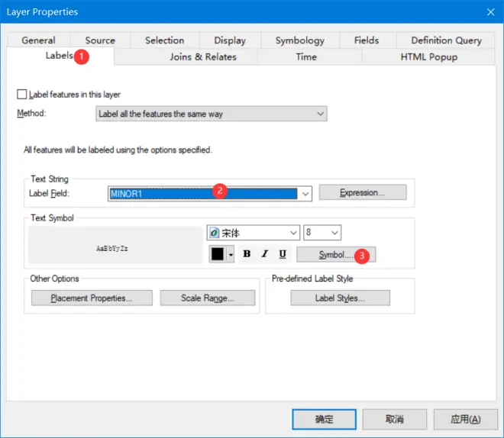This screenshot has height=438, width=504.
Task: Open the Selection tab
Action: [165, 40]
